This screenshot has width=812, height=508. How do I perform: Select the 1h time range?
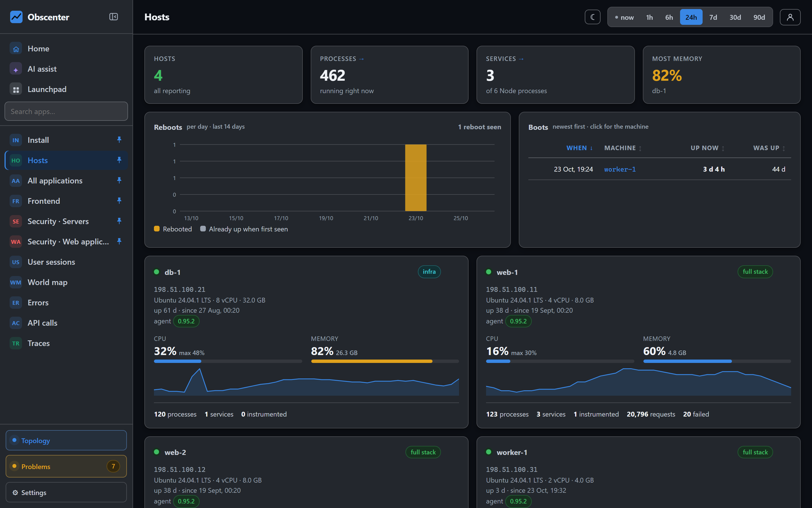coord(649,17)
